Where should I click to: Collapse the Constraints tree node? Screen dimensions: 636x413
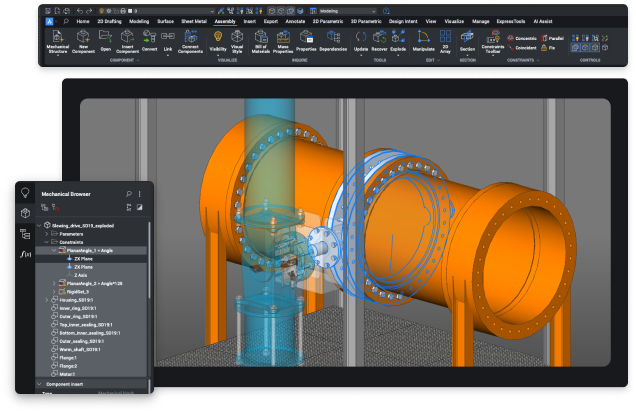[48, 242]
